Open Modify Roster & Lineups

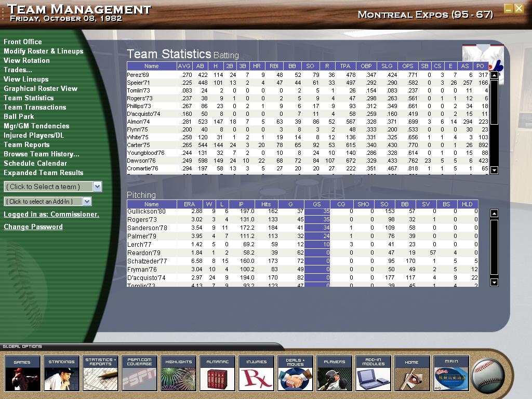44,51
